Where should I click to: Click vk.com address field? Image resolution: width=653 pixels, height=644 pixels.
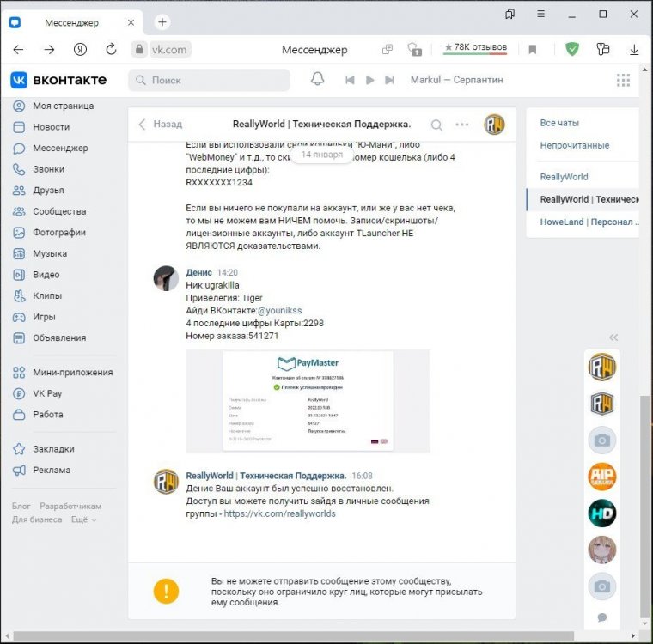[169, 50]
